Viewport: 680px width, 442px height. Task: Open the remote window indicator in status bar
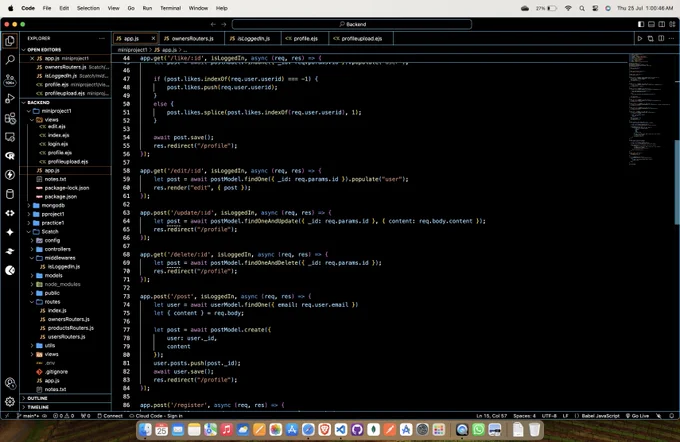(7, 416)
